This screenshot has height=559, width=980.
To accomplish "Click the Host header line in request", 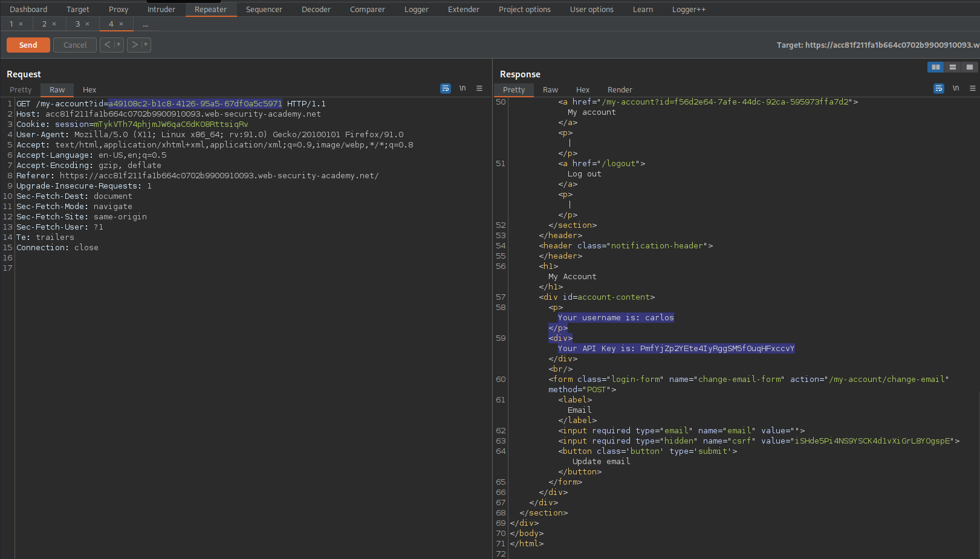I will 169,114.
